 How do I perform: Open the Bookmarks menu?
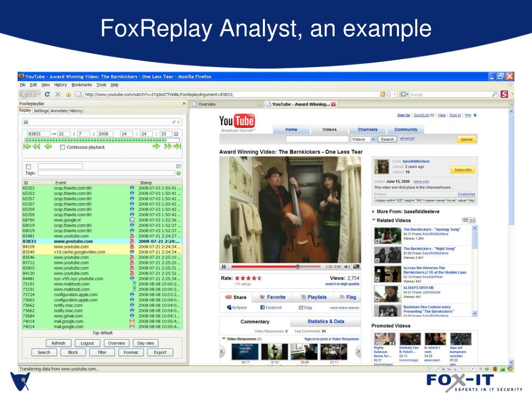click(82, 85)
